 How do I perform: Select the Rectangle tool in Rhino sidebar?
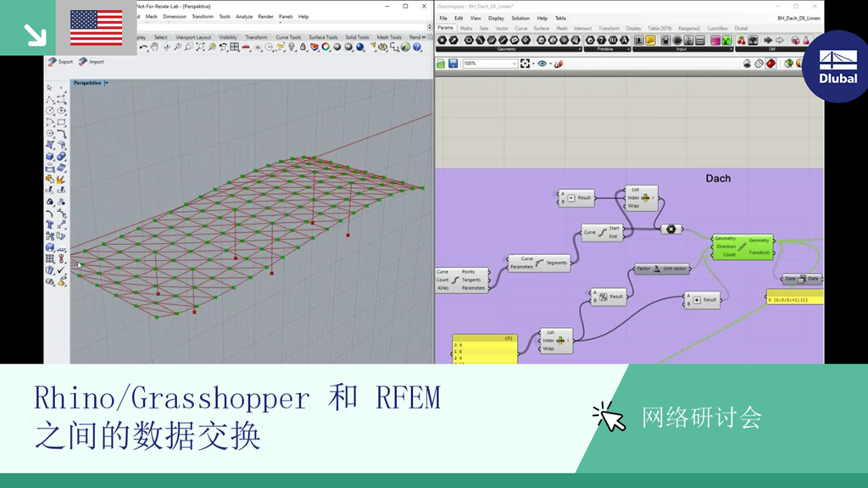point(61,122)
